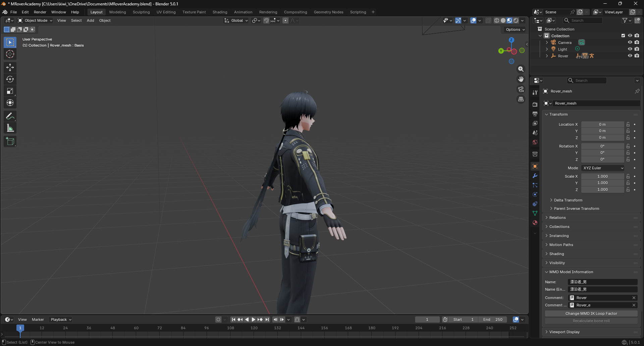Open the Render properties tab

coord(535,105)
